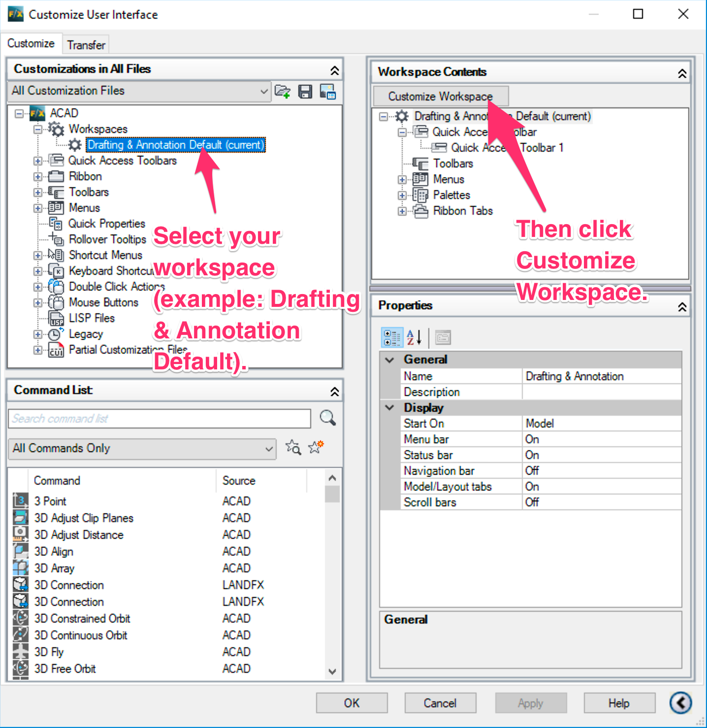Select Double Click Actions tree item
This screenshot has height=728, width=707.
point(117,287)
